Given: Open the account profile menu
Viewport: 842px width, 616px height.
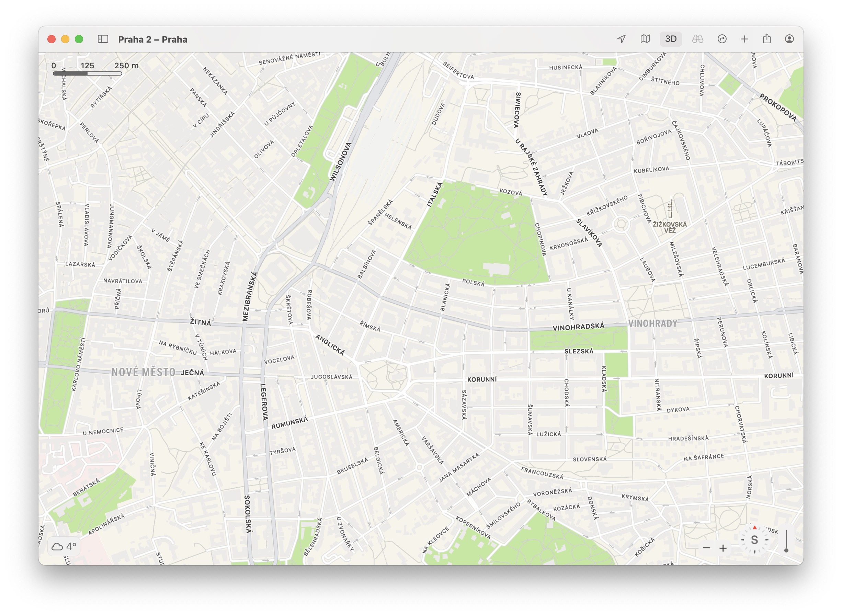Looking at the screenshot, I should point(789,39).
